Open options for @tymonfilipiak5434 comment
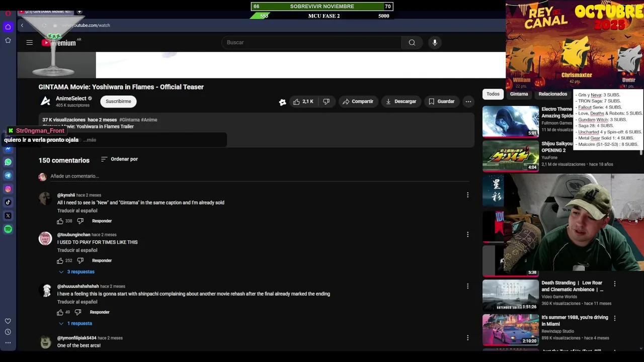The height and width of the screenshot is (362, 644). [467, 338]
